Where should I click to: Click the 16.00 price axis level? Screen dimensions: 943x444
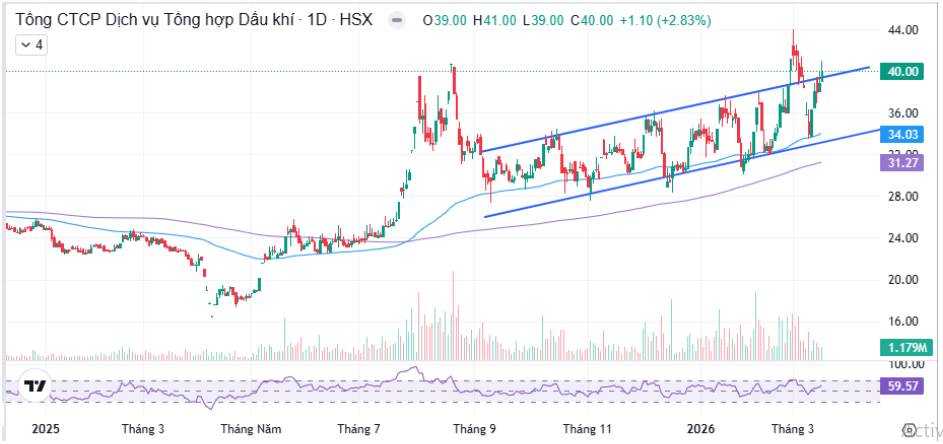point(904,321)
